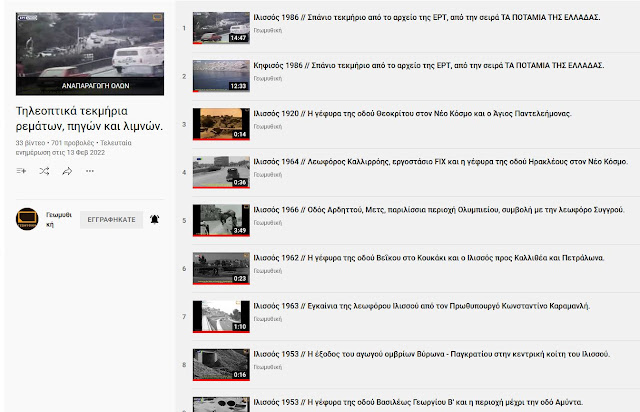
Task: Click the 3:49 duration badge
Action: [240, 231]
